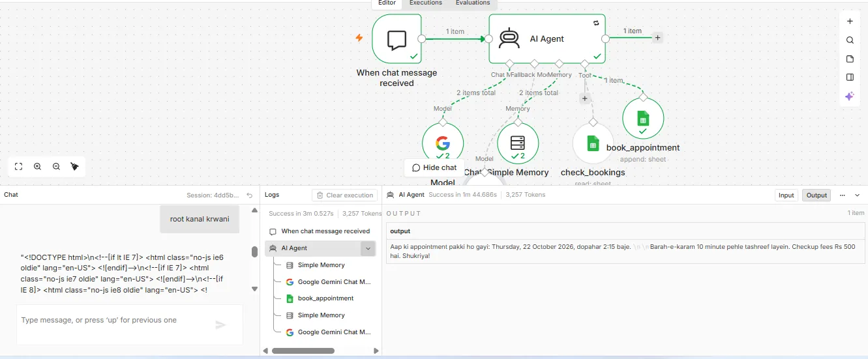Add a sticky note from the right toolbar
The image size is (868, 359).
click(x=850, y=59)
